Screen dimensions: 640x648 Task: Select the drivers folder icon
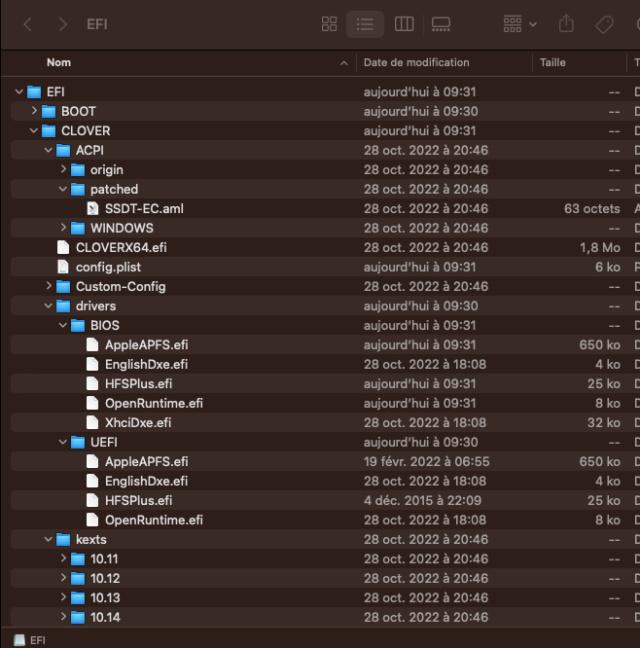(63, 306)
